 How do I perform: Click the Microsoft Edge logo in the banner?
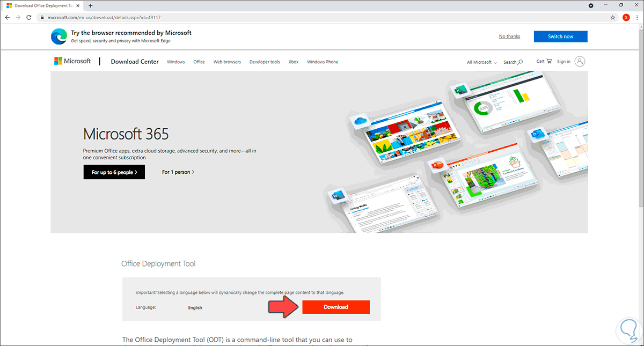coord(58,36)
